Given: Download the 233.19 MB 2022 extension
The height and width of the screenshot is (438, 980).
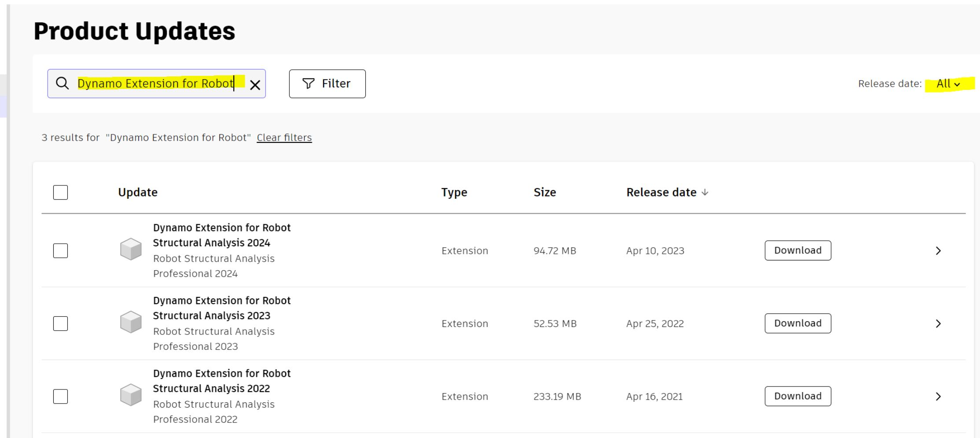Looking at the screenshot, I should tap(798, 396).
